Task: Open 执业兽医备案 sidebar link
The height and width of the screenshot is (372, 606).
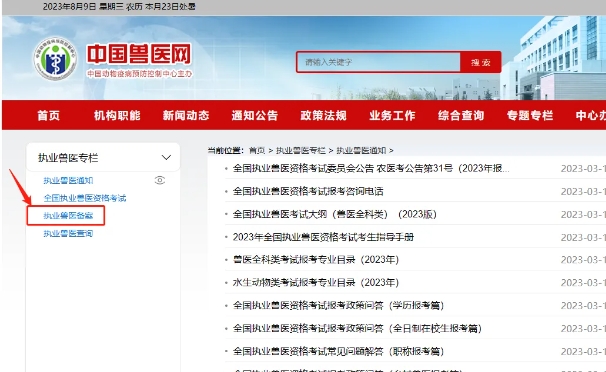Action: 68,216
